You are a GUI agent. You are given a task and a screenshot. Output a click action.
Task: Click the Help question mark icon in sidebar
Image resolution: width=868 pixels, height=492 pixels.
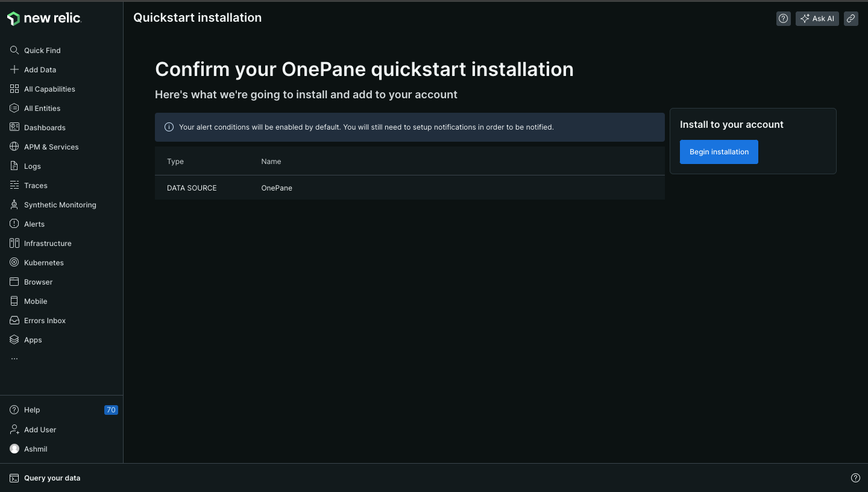(x=14, y=410)
